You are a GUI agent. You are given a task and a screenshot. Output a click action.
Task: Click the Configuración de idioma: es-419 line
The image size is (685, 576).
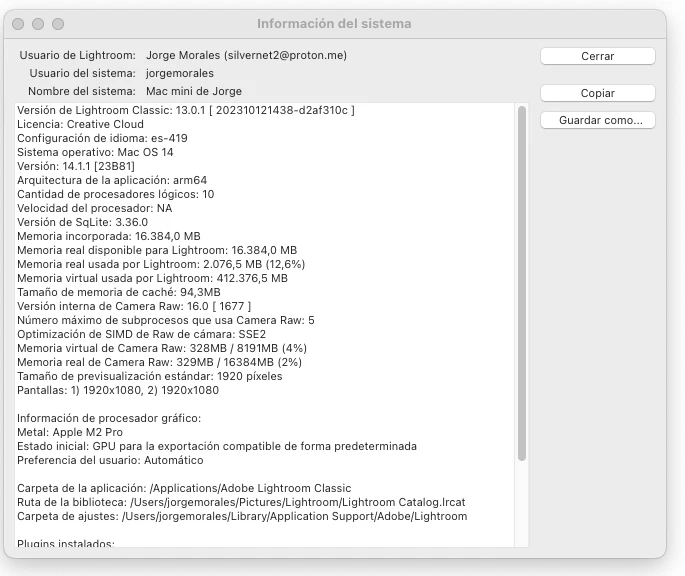(x=102, y=138)
